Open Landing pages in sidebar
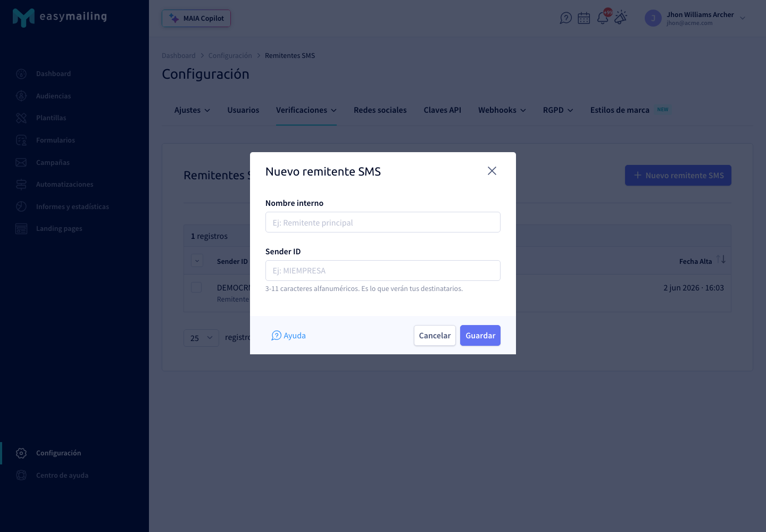This screenshot has height=532, width=766. click(x=59, y=229)
